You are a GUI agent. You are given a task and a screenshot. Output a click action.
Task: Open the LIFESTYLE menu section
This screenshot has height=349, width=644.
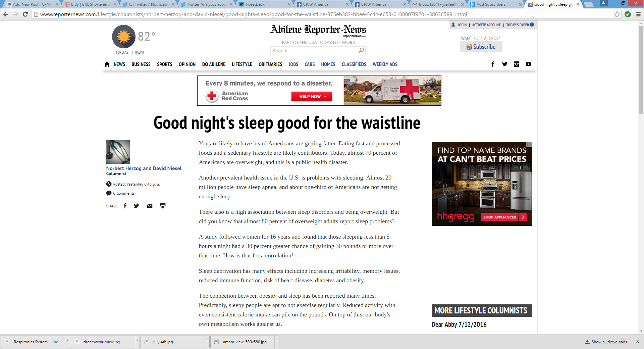242,64
